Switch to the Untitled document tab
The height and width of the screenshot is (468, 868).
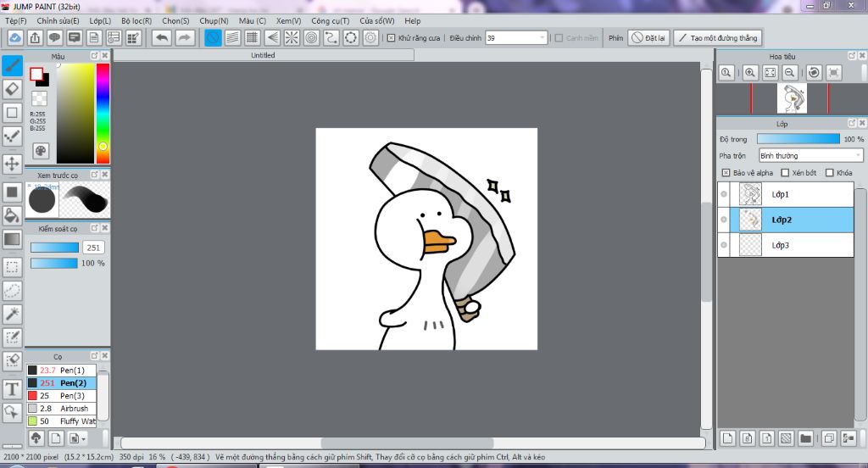pos(264,55)
